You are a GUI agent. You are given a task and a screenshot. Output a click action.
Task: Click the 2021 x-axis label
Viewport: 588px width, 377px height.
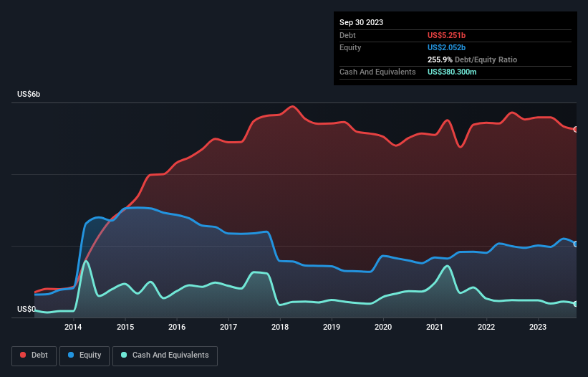[435, 327]
